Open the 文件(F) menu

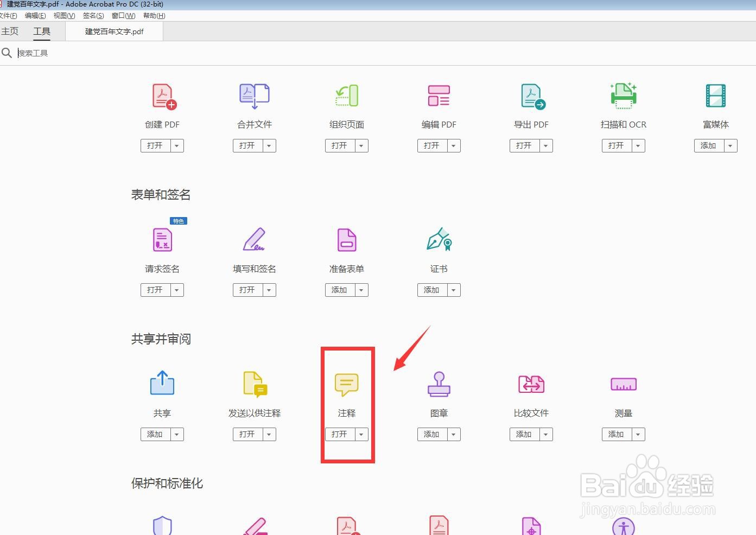point(8,16)
